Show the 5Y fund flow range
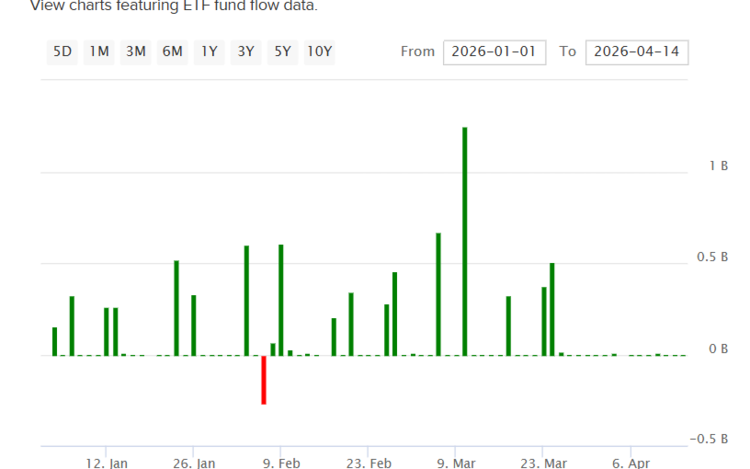Viewport: 750px width, 469px height. (x=283, y=52)
